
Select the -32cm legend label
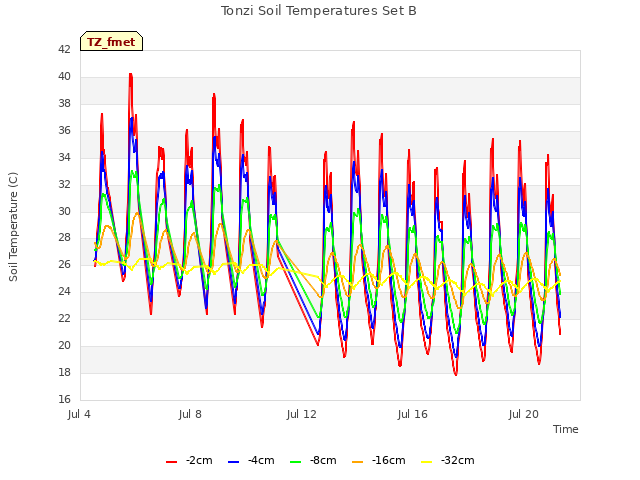click(x=458, y=460)
